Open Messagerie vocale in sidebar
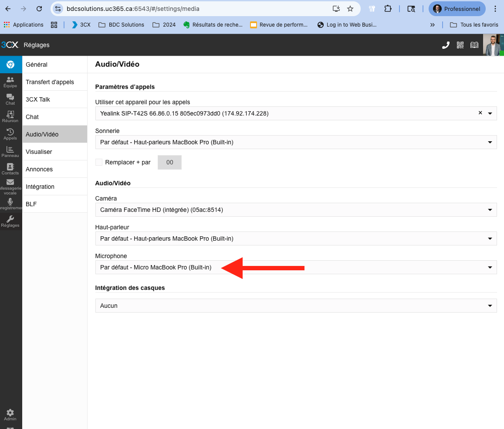Viewport: 504px width, 429px height. tap(10, 187)
